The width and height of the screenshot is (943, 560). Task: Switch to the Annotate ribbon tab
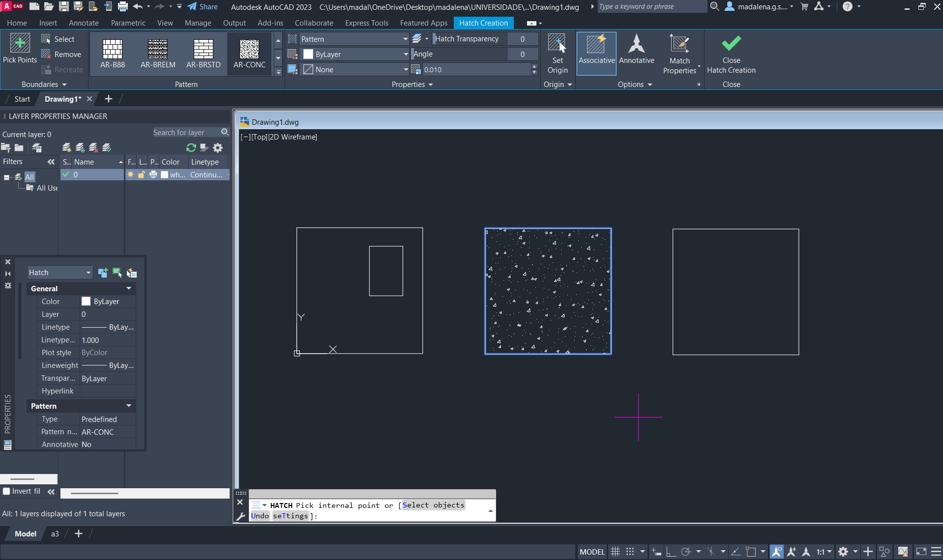84,23
